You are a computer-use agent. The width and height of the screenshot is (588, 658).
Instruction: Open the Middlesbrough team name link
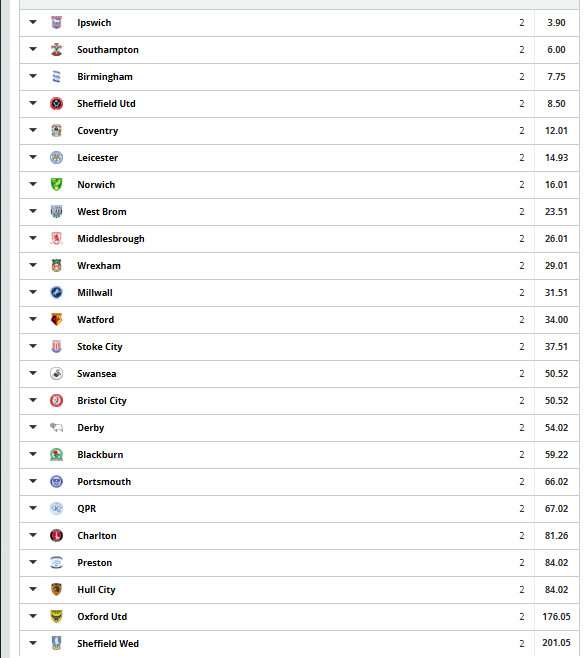(x=111, y=239)
